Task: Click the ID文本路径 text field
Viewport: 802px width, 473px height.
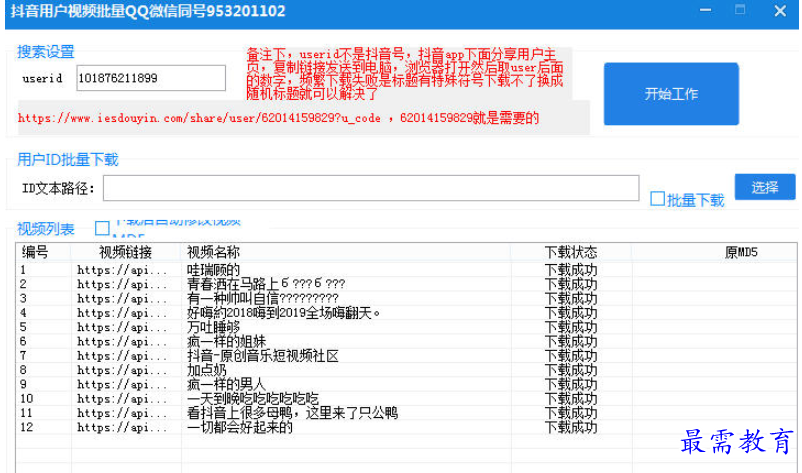Action: click(371, 188)
